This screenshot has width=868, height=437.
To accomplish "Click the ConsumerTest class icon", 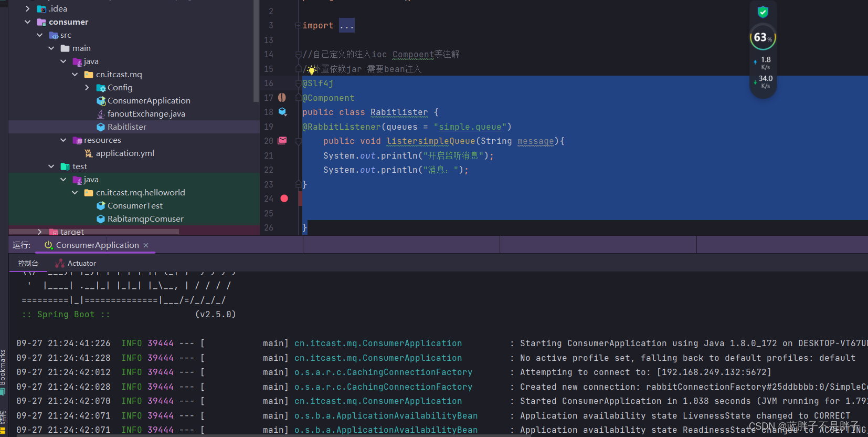I will (x=101, y=206).
